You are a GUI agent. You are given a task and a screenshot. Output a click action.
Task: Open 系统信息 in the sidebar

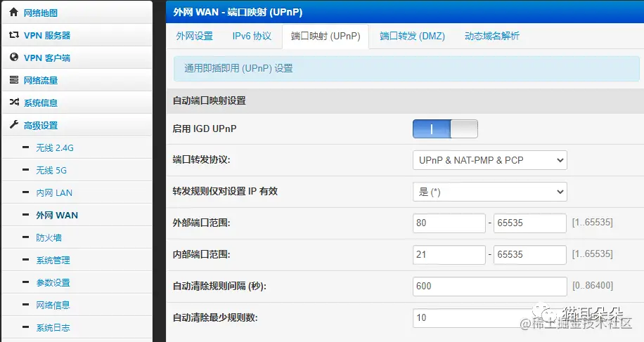(41, 103)
